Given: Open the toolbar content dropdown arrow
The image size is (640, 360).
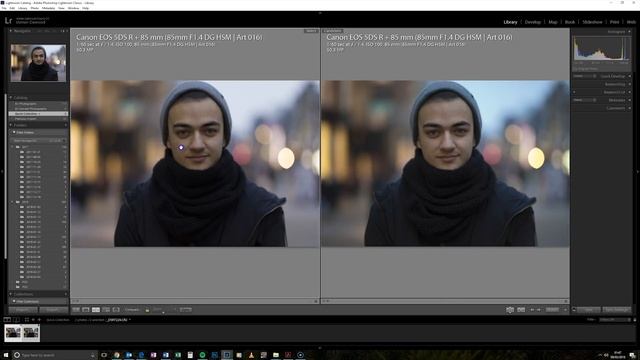Looking at the screenshot, I should tap(565, 310).
